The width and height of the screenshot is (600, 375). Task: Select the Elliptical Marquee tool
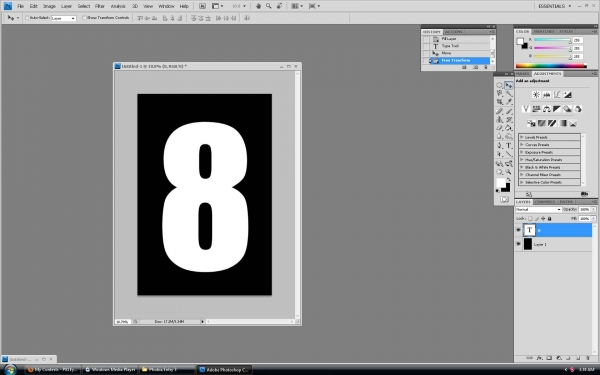[x=499, y=85]
